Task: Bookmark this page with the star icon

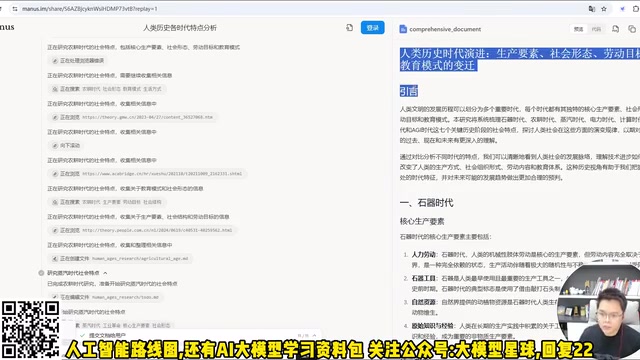Action: point(604,9)
